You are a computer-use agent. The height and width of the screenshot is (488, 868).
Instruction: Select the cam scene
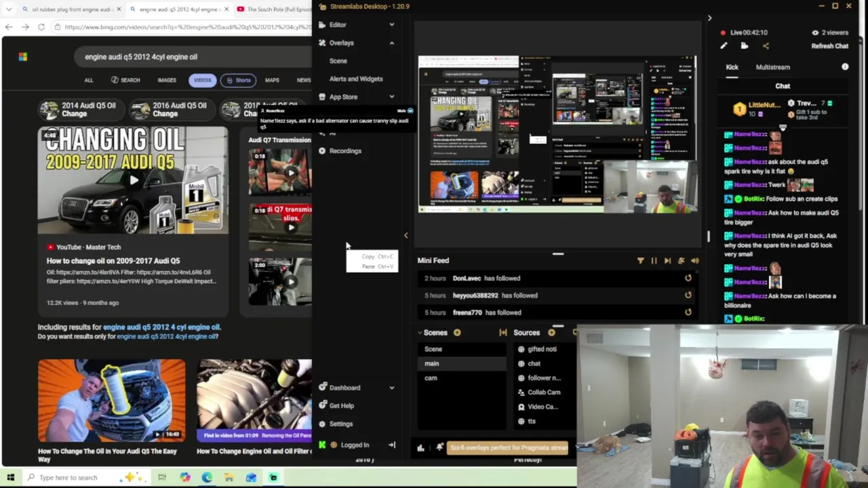point(461,378)
